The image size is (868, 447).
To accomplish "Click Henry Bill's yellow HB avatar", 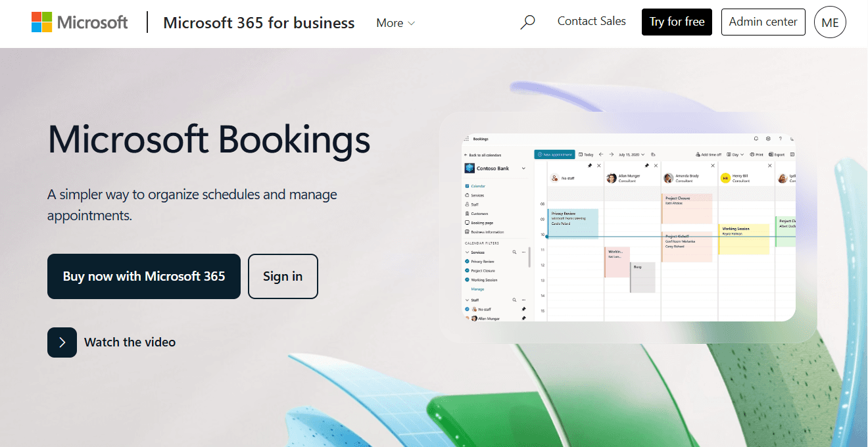I will 725,178.
